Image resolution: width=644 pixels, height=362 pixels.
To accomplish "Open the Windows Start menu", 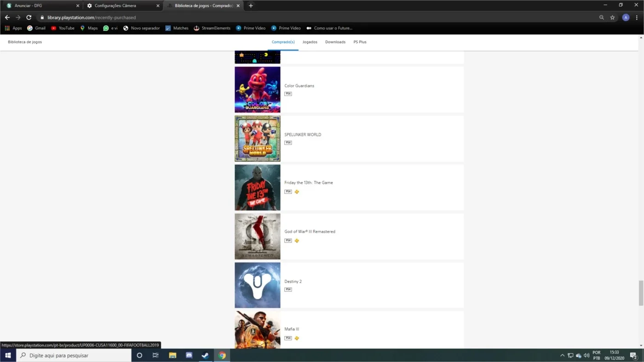I will click(x=8, y=355).
